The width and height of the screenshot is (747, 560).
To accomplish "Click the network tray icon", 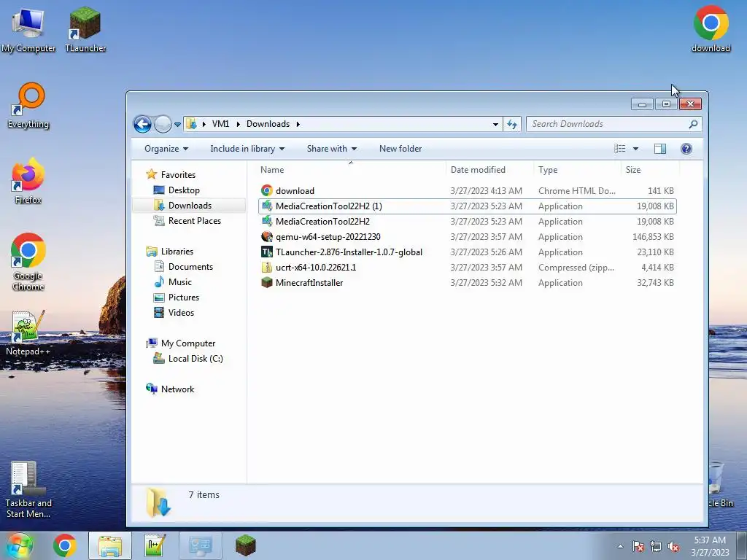I will [656, 546].
